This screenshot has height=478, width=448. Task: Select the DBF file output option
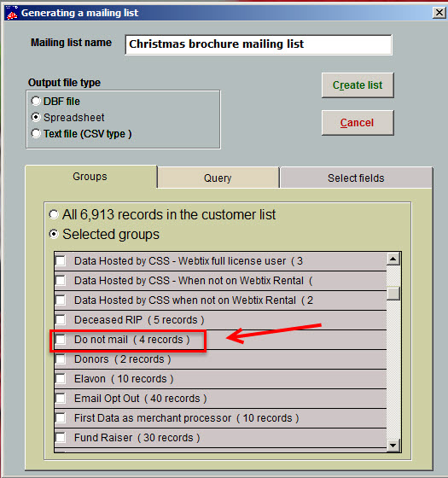pyautogui.click(x=36, y=101)
